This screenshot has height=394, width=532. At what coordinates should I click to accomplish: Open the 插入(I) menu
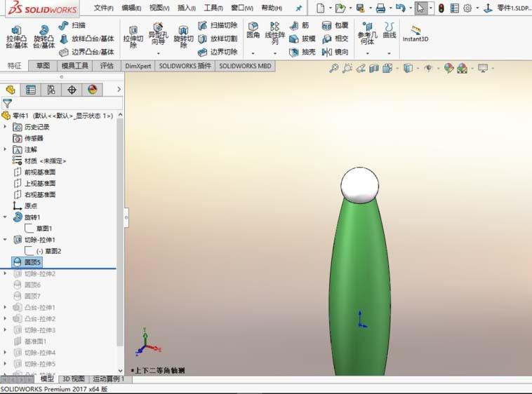(187, 8)
